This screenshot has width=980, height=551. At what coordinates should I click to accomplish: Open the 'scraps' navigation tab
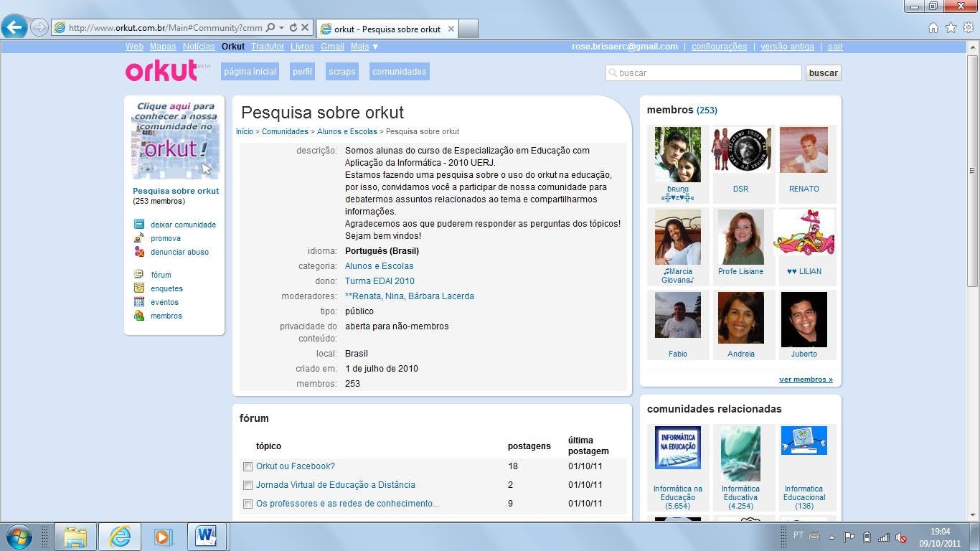coord(342,72)
